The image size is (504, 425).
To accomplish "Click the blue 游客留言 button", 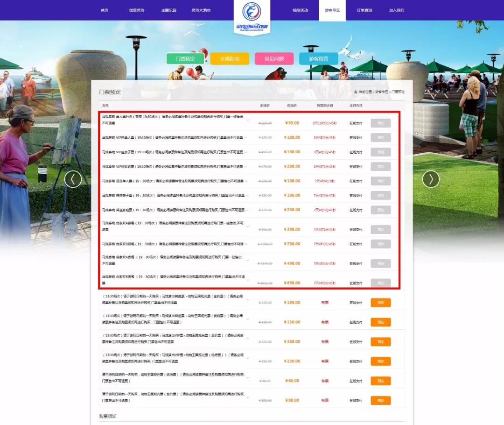I will (318, 59).
